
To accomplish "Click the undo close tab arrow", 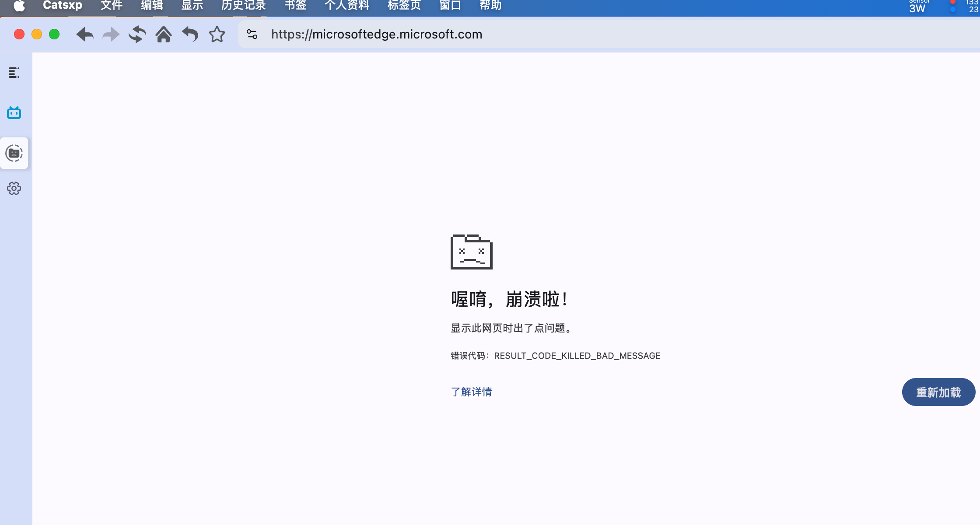I will point(190,34).
